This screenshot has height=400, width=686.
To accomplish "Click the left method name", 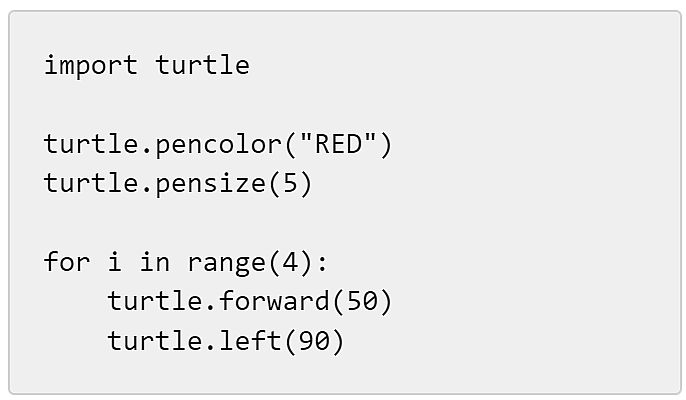I will 250,340.
